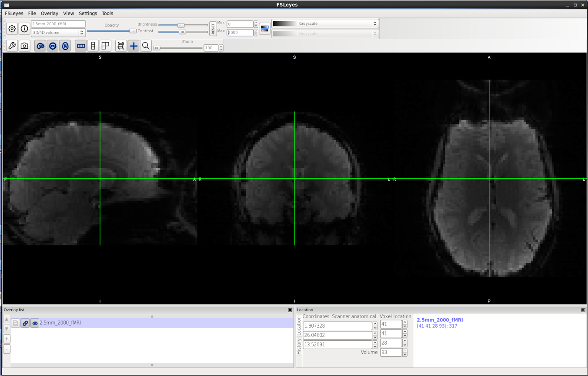Viewport: 588px width, 376px height.
Task: Click the Min value spinner arrows
Action: tap(256, 24)
